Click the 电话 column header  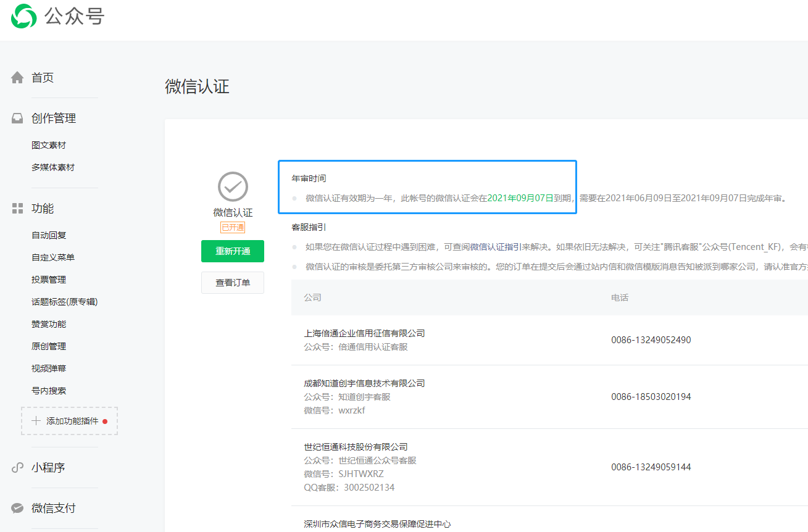click(620, 297)
